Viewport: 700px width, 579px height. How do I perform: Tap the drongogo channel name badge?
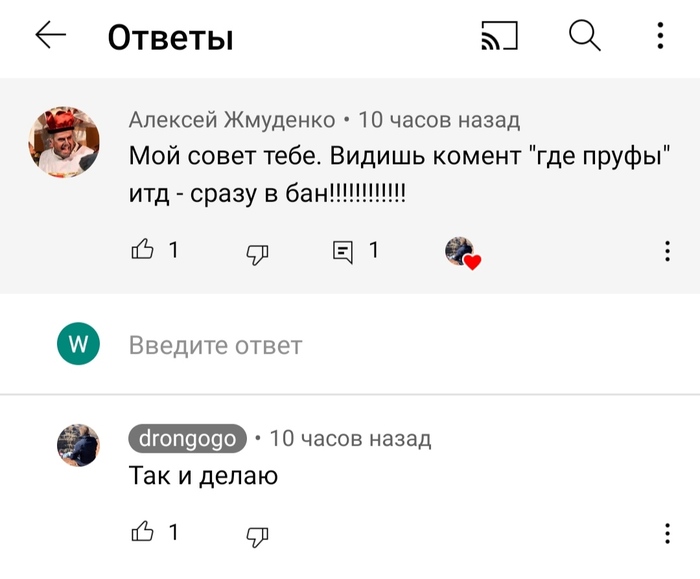click(187, 438)
